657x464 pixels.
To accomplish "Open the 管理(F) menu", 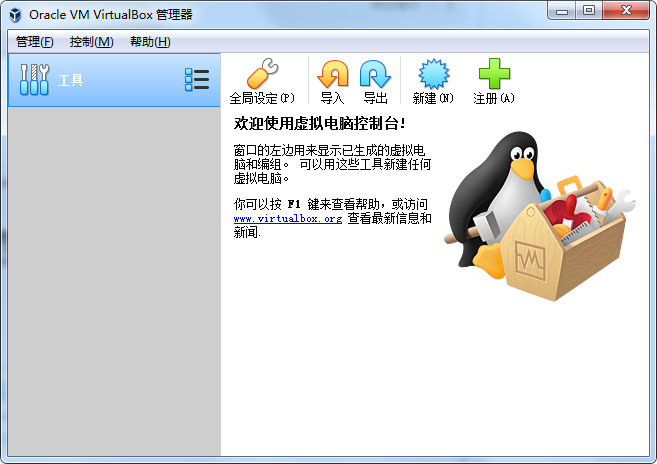I will point(35,42).
